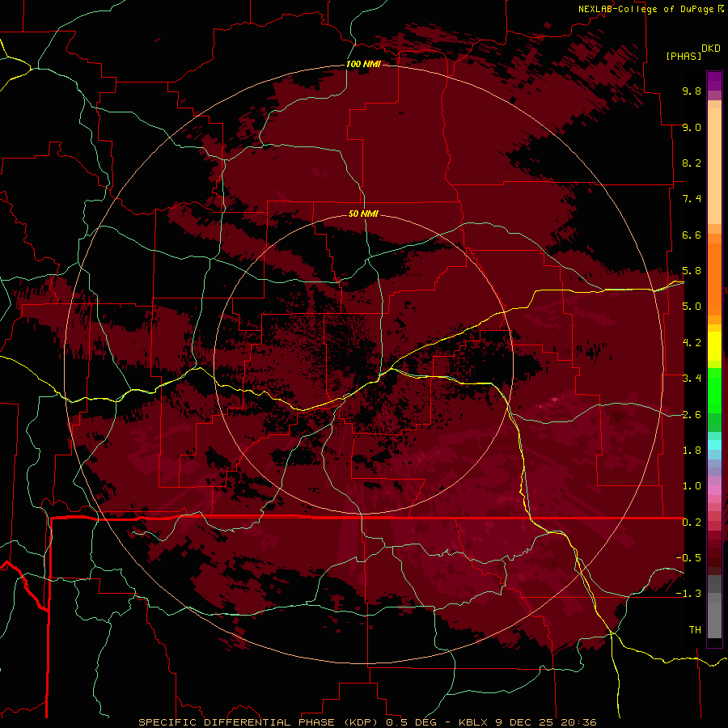Click the -1.3 legend value
This screenshot has height=728, width=728.
688,594
